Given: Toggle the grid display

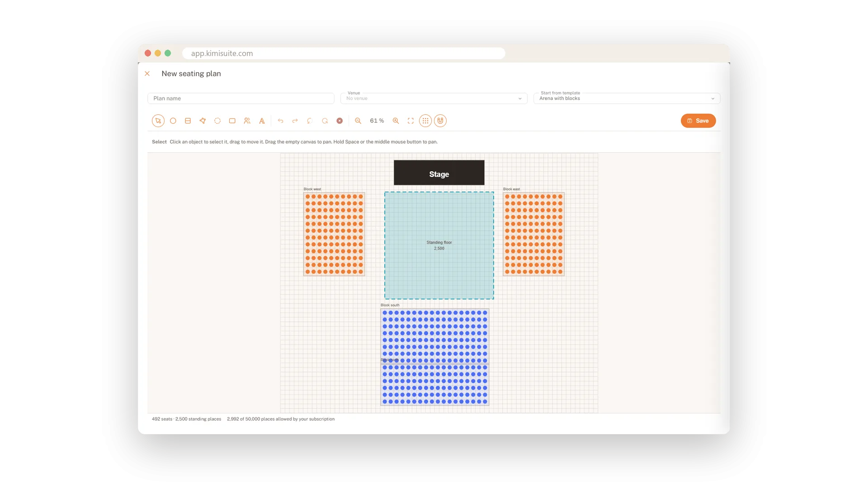Looking at the screenshot, I should (x=425, y=121).
